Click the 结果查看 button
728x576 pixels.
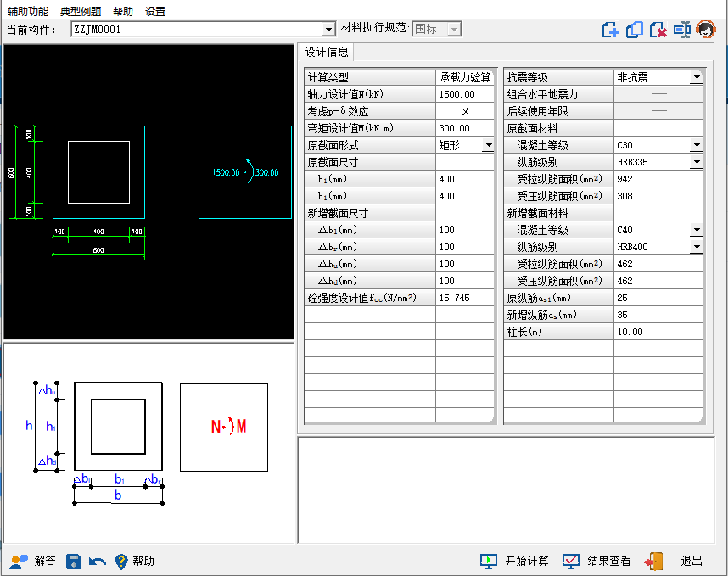(x=597, y=561)
